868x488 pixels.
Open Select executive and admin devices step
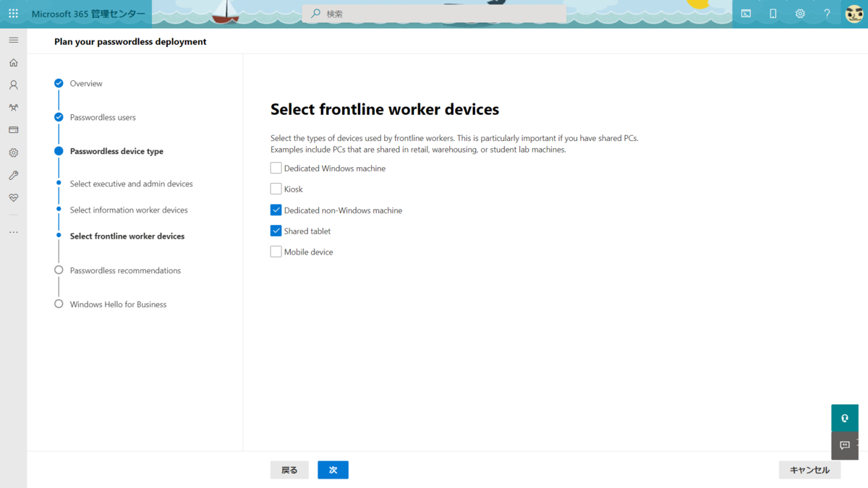click(x=131, y=184)
